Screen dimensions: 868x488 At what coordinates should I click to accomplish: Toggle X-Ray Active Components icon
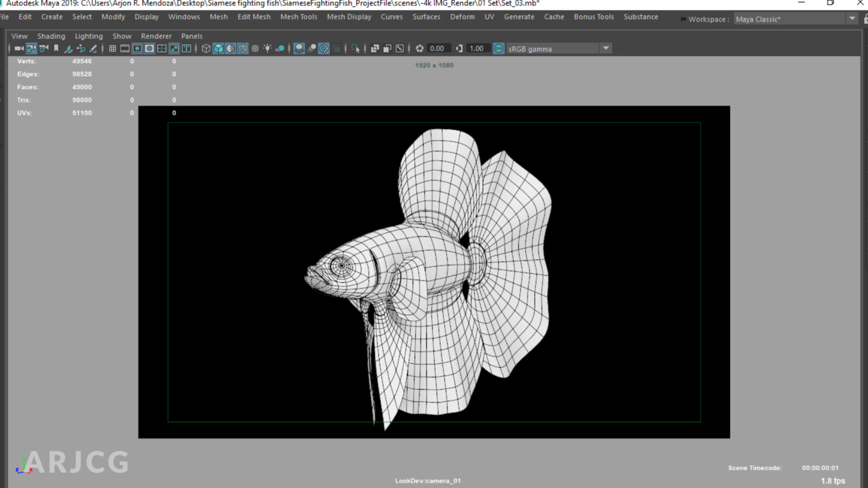387,48
